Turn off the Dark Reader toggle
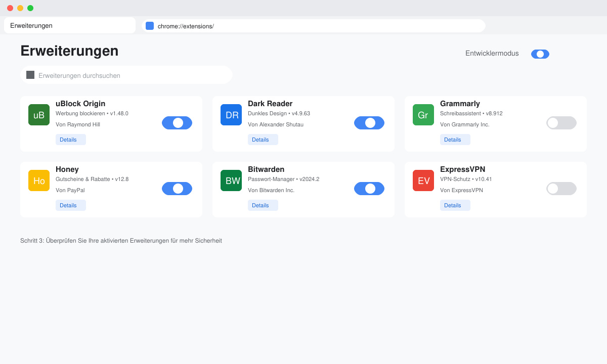Image resolution: width=607 pixels, height=364 pixels. (x=369, y=123)
